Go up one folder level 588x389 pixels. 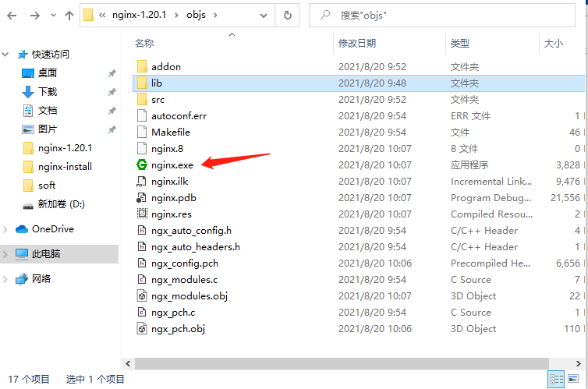point(69,16)
